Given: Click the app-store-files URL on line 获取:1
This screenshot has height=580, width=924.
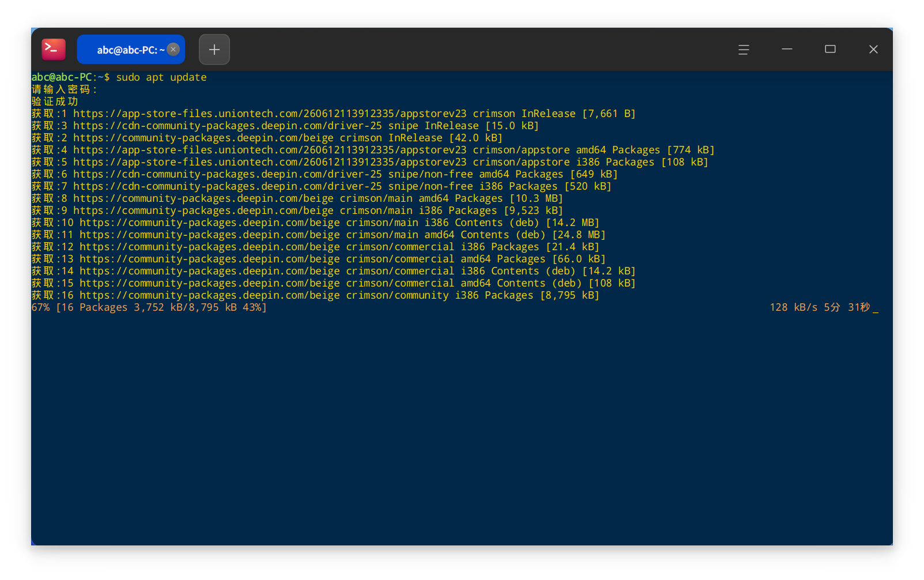Looking at the screenshot, I should pyautogui.click(x=270, y=114).
